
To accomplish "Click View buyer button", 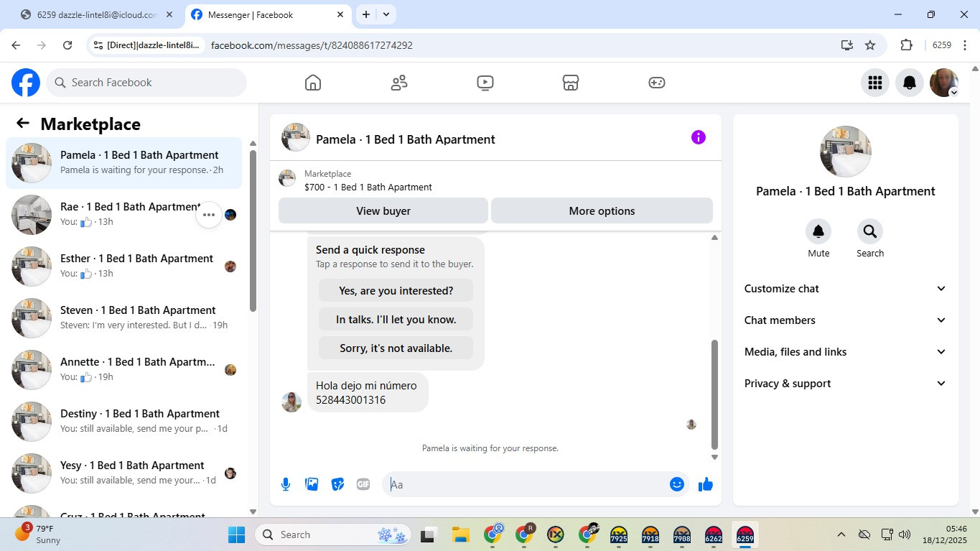I will click(383, 211).
